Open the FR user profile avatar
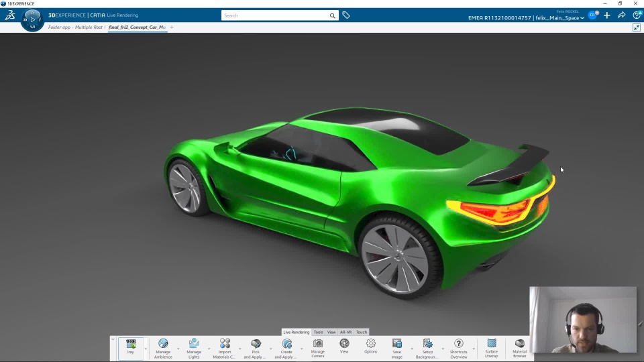The image size is (644, 362). click(592, 15)
